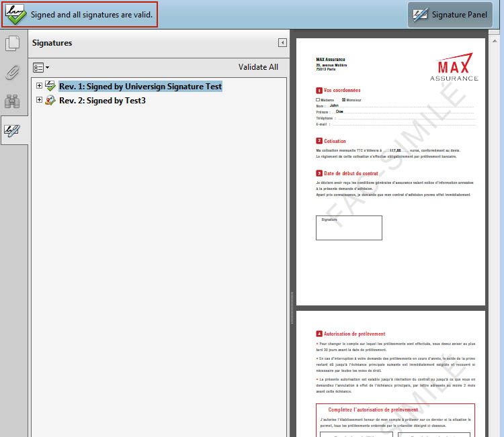Expand the Rev. 2 signature tree node
504x437 pixels.
(x=39, y=101)
